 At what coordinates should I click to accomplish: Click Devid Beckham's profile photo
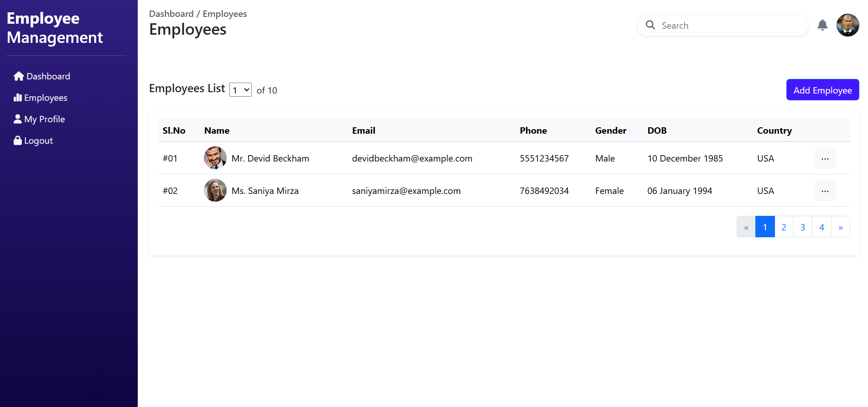215,158
